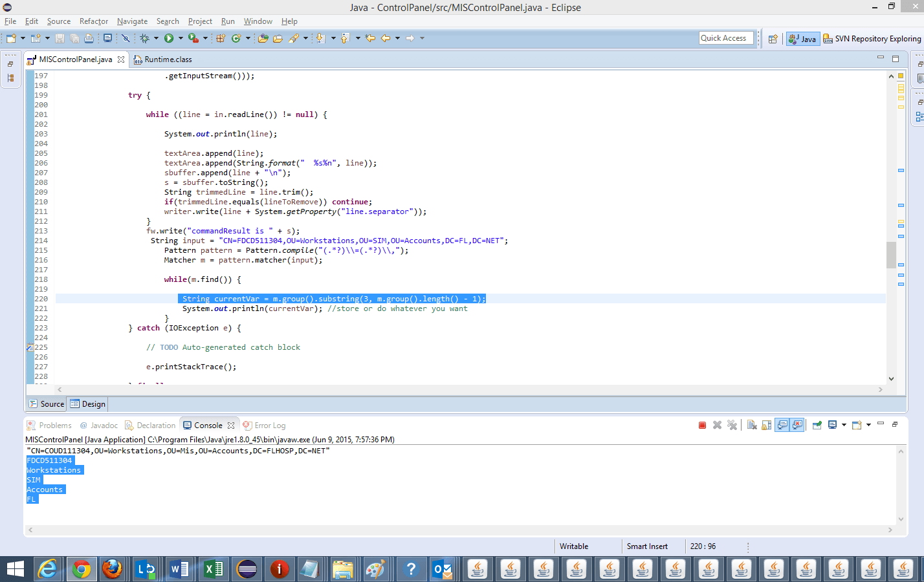Terminate the process with red stop icon
The height and width of the screenshot is (582, 924).
pos(702,425)
